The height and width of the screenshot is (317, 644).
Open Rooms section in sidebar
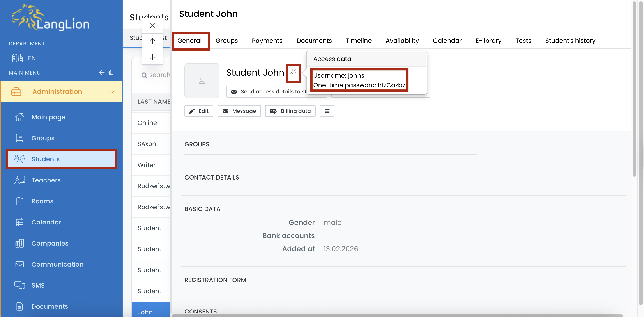(x=42, y=201)
